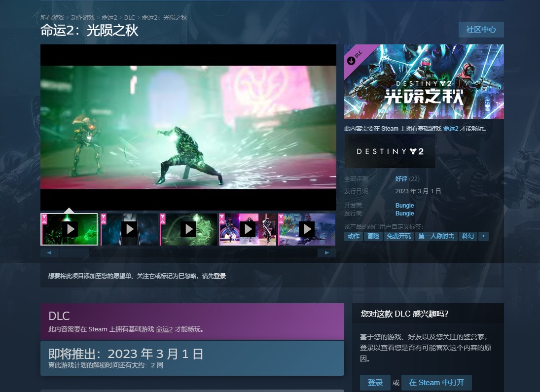
Task: Click the thumbnail strip scrollbar handle
Action: [73, 253]
